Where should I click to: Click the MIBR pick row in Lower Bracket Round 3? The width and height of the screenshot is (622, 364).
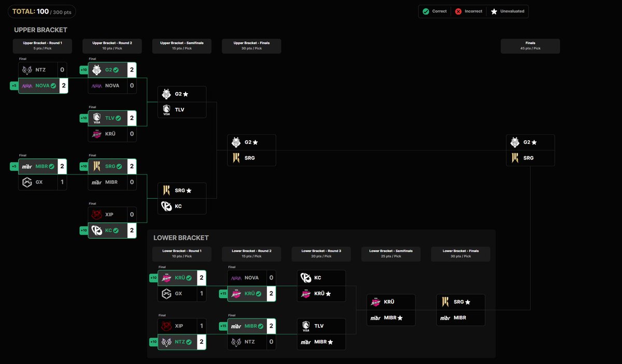click(321, 342)
